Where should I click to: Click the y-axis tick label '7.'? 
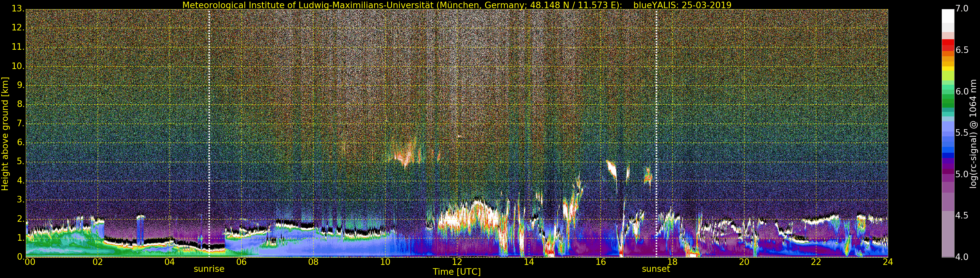coord(21,123)
